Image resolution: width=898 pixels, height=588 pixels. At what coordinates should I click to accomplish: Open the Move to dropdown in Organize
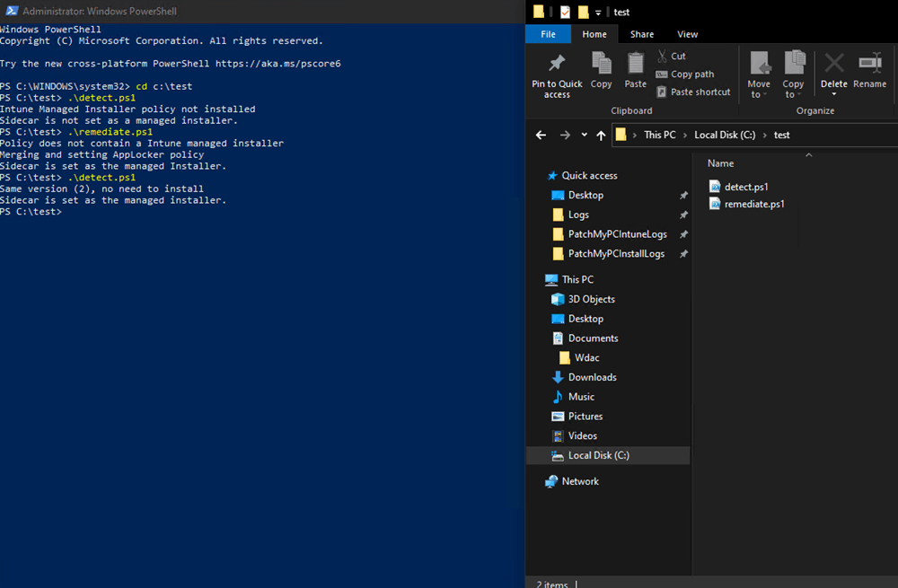(759, 75)
